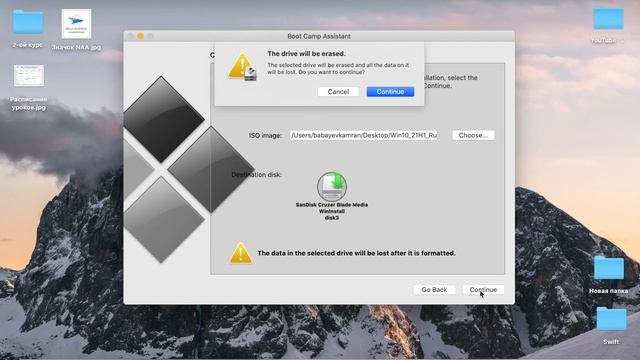The width and height of the screenshot is (640, 360).
Task: Cancel the drive erase dialog
Action: tap(338, 92)
